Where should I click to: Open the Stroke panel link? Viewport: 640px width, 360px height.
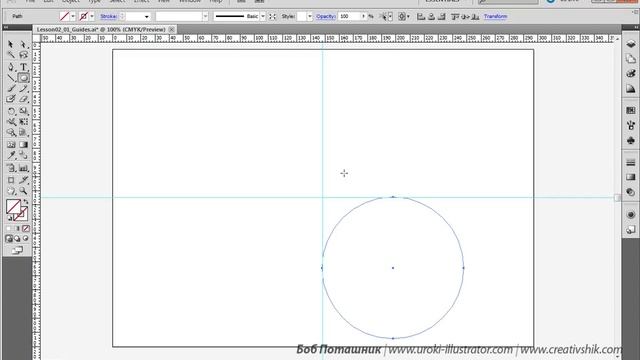click(108, 16)
